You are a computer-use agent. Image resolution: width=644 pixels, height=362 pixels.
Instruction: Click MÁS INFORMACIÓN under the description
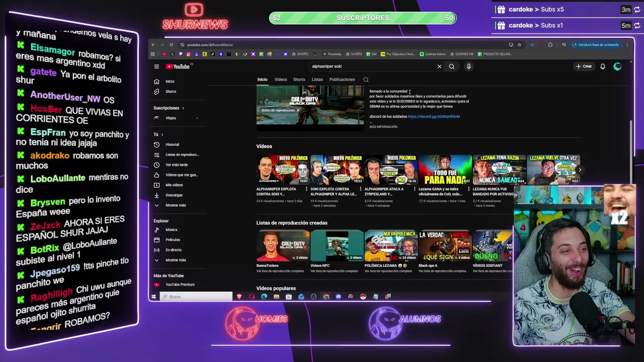click(383, 127)
